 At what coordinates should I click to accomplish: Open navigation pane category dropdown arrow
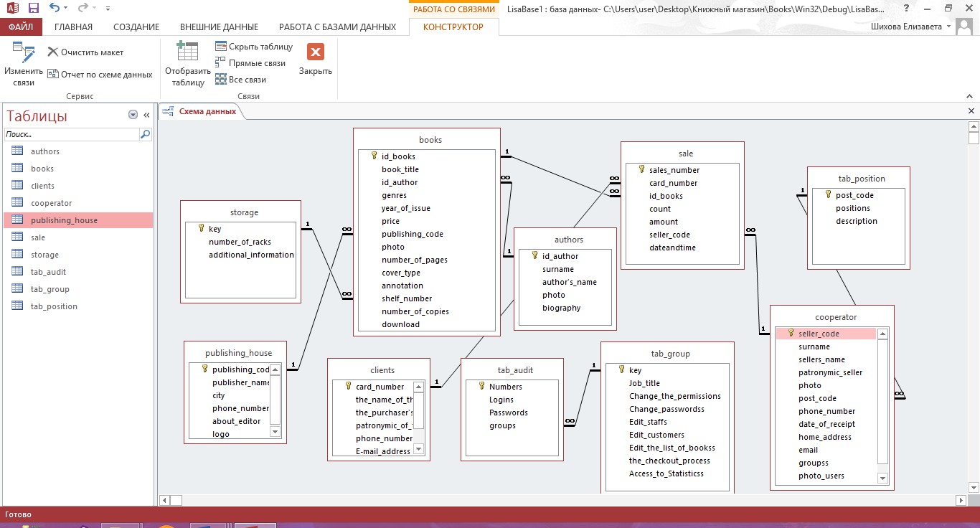click(x=133, y=115)
